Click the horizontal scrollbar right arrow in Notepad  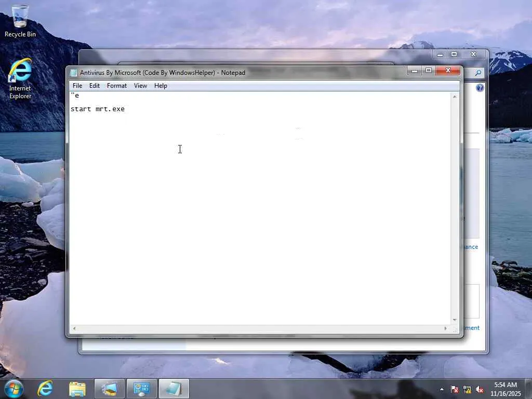445,328
